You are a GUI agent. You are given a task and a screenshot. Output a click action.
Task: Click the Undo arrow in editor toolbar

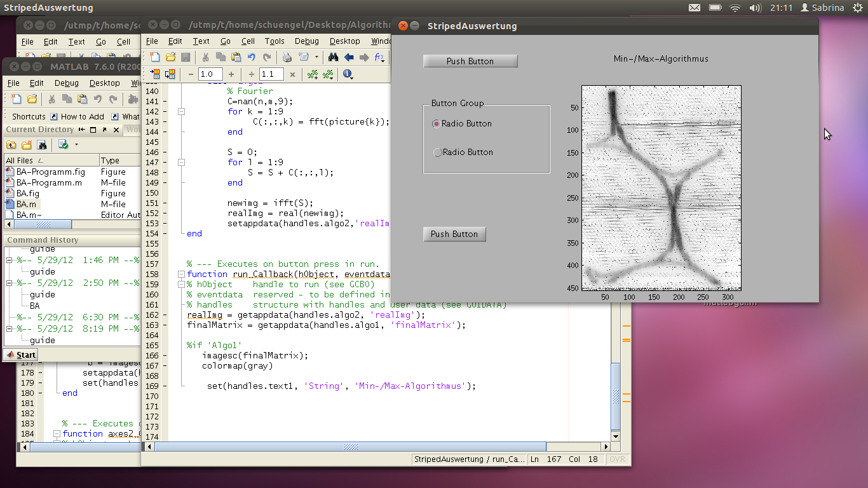[x=251, y=57]
